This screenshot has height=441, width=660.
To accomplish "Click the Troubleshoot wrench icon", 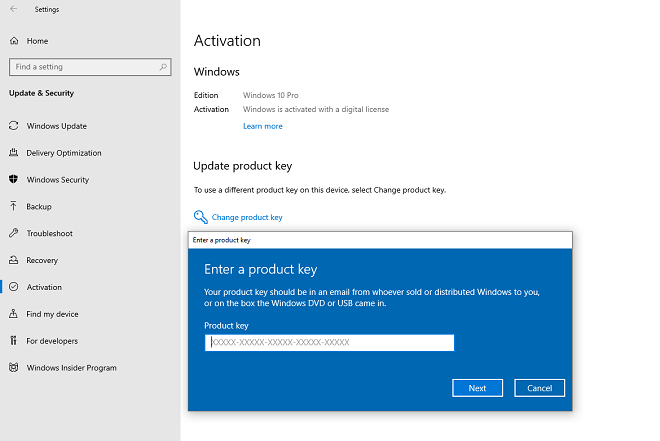I will (14, 233).
